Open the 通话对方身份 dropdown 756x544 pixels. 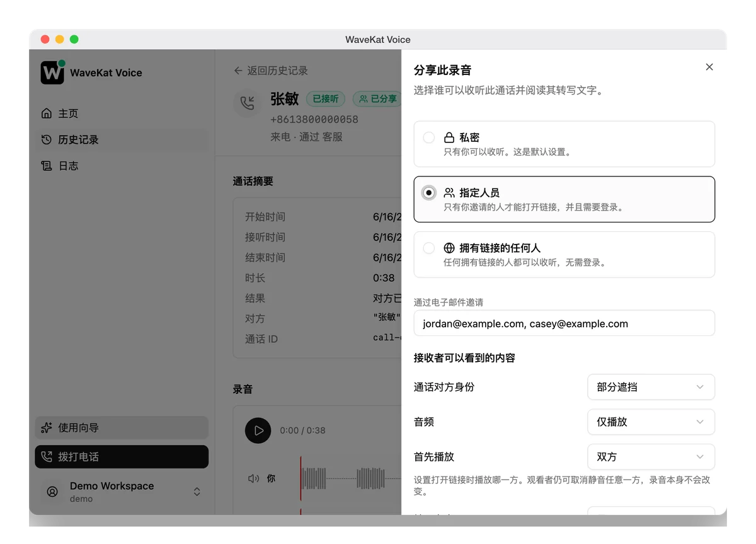[651, 387]
